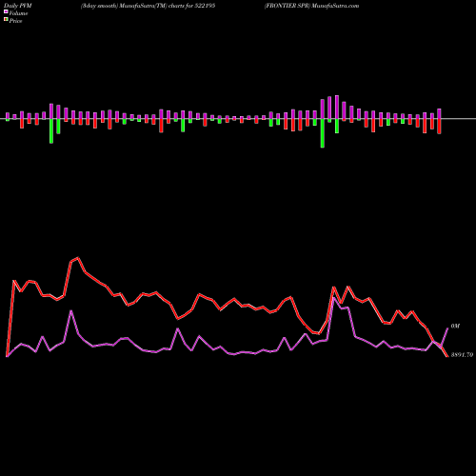Viewport: 476px width, 476px height.
Task: Click the Volume legend color swatch
Action: click(x=6, y=11)
